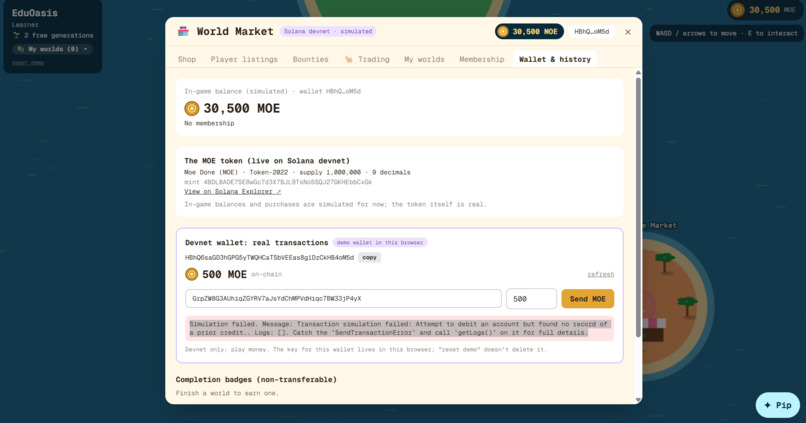This screenshot has height=423, width=806.
Task: Click the World Market shop stall icon
Action: [183, 31]
